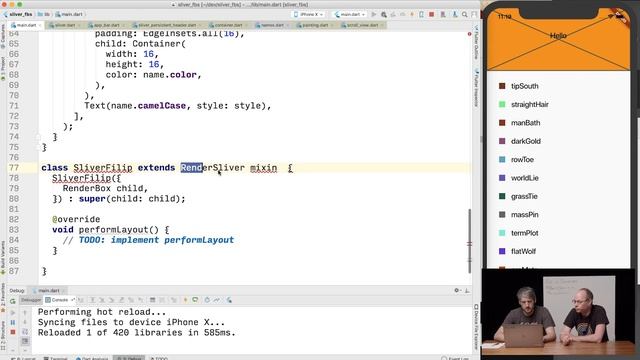Screen dimensions: 640x360
Task: Click the massPin row in the simulator list
Action: tap(558, 215)
